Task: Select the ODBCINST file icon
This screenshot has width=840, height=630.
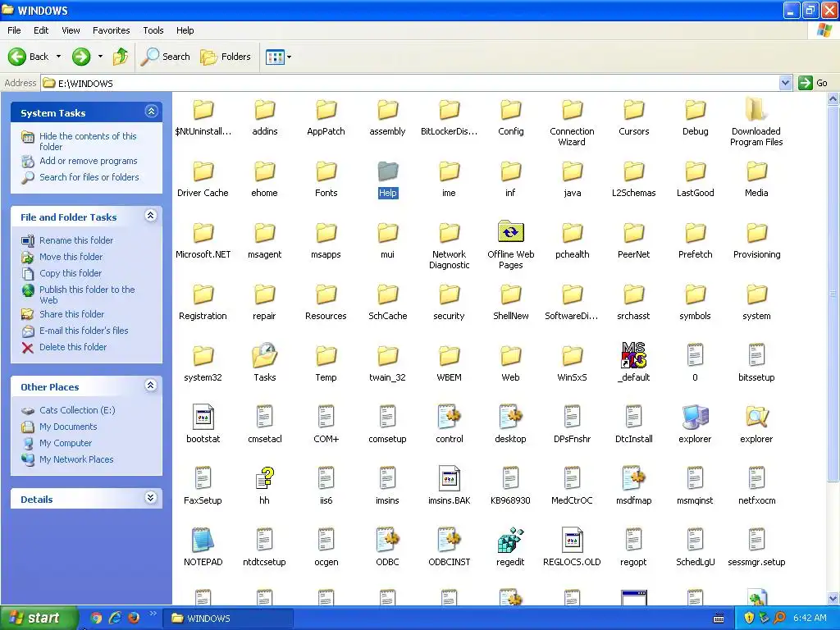Action: pos(449,540)
